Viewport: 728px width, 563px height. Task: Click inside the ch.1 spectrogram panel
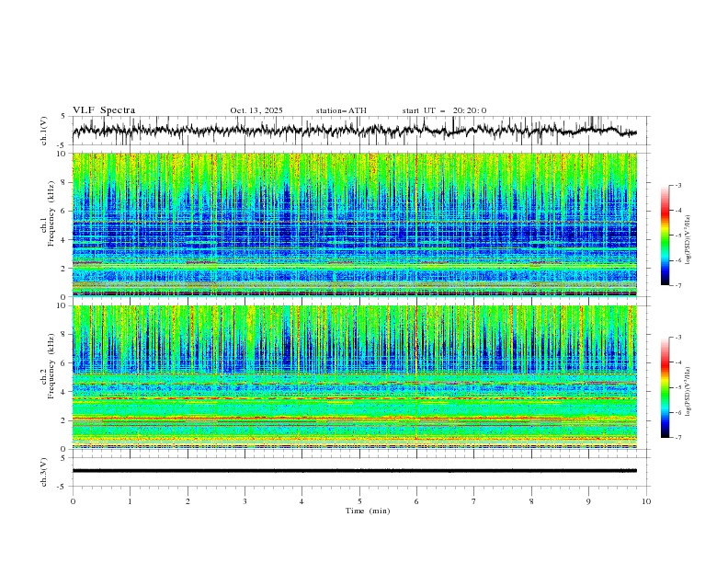coord(355,224)
